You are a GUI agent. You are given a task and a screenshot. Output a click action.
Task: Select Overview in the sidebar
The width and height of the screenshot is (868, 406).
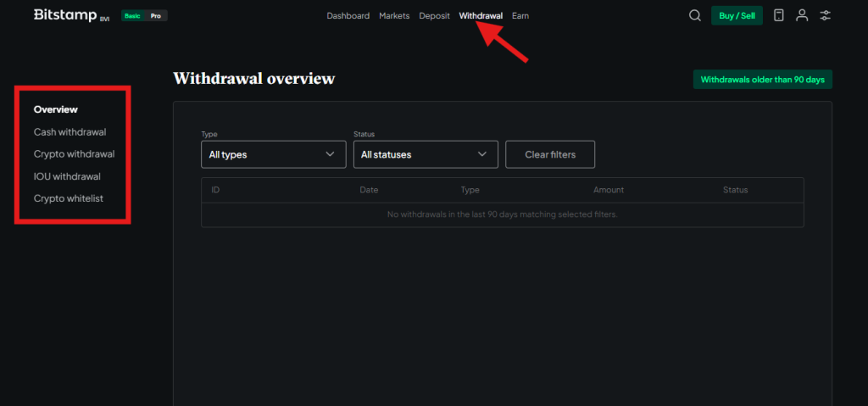pyautogui.click(x=55, y=109)
